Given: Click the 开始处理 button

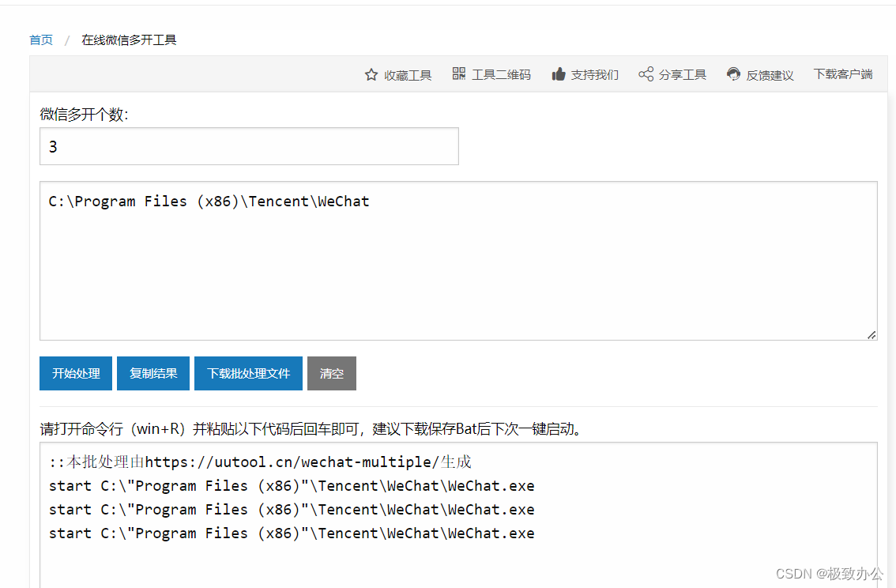Looking at the screenshot, I should [76, 374].
